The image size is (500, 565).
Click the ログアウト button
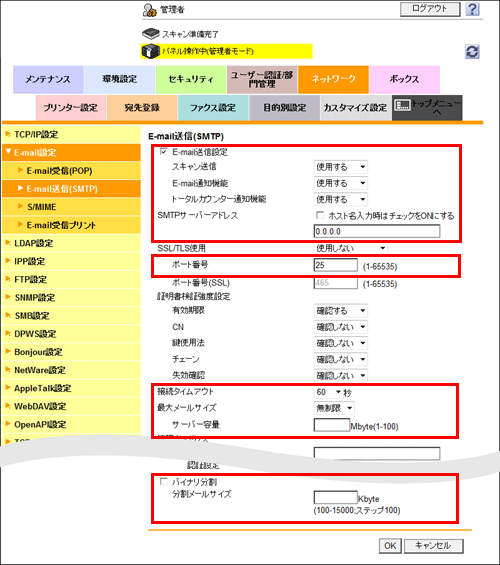click(430, 9)
